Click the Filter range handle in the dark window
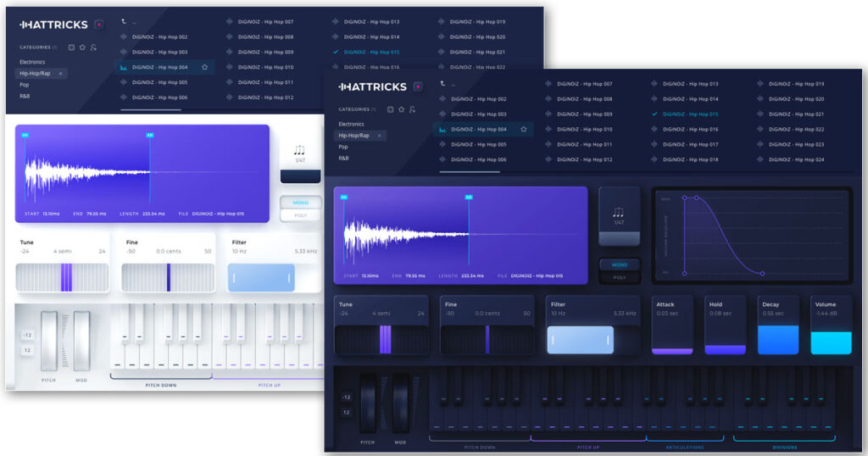This screenshot has height=456, width=868. point(580,340)
